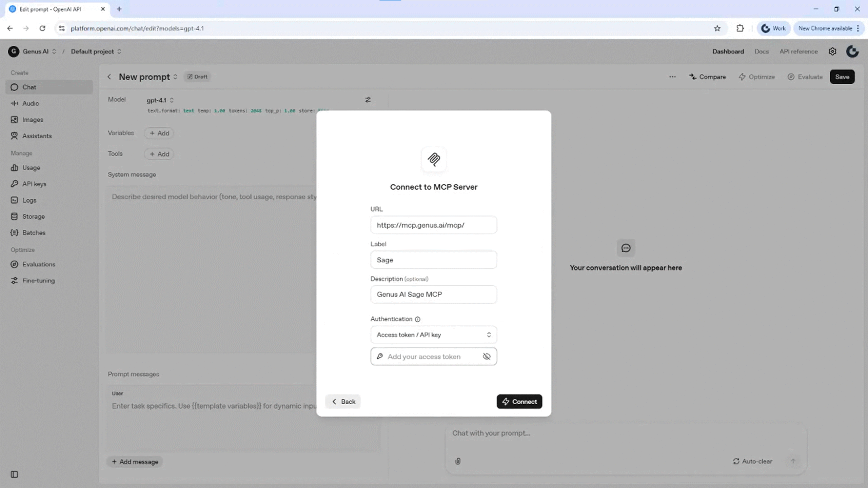Open the Audio section in sidebar
Image resolution: width=868 pixels, height=488 pixels.
[x=49, y=103]
